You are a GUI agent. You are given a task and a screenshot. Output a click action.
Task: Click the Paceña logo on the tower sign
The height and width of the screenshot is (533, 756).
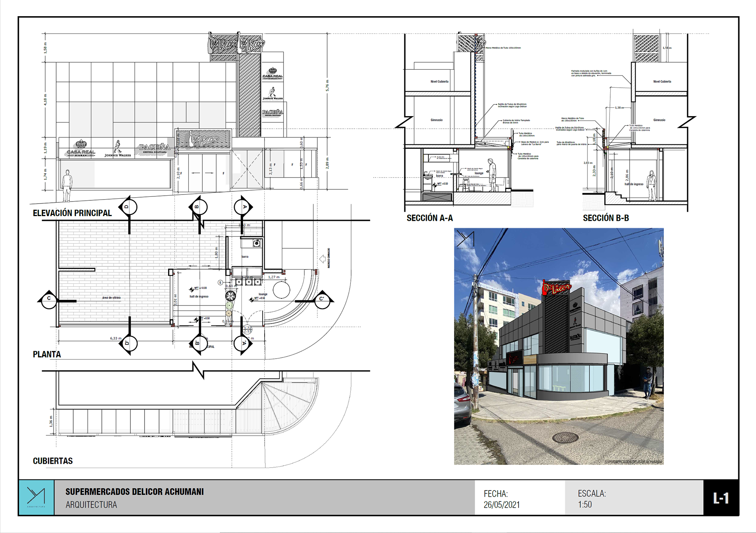point(272,113)
